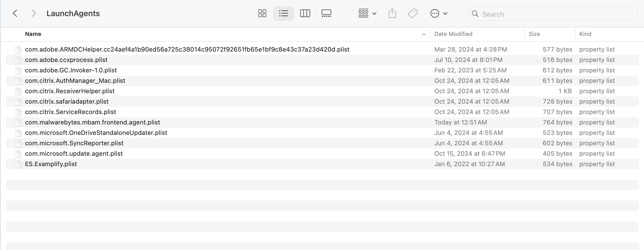Focus the Search field
Viewport: 644px width, 250px height.
[553, 14]
